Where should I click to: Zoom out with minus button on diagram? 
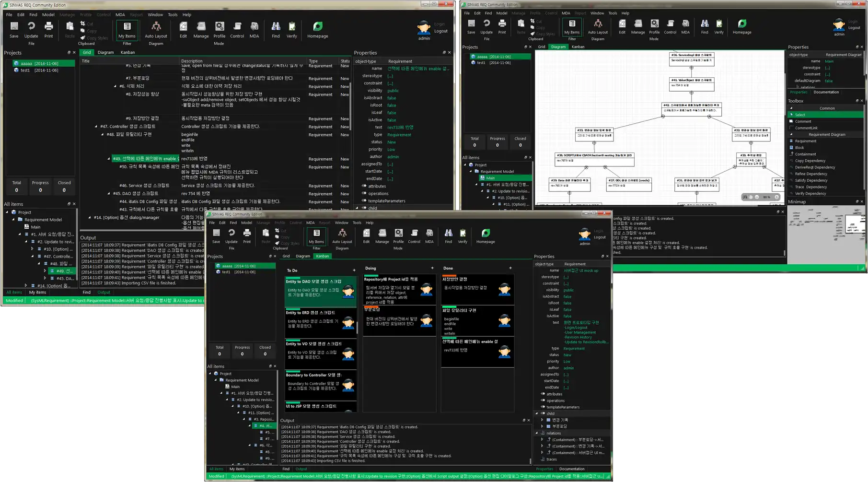point(757,197)
